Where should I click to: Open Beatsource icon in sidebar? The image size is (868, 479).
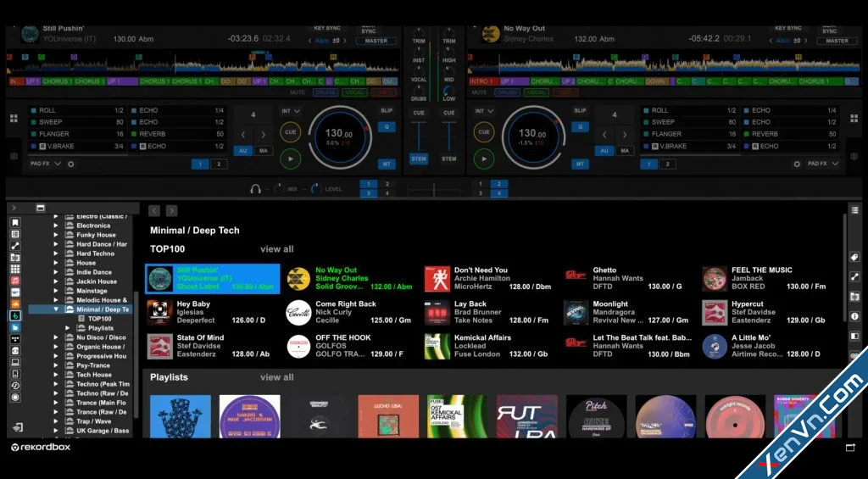point(15,327)
